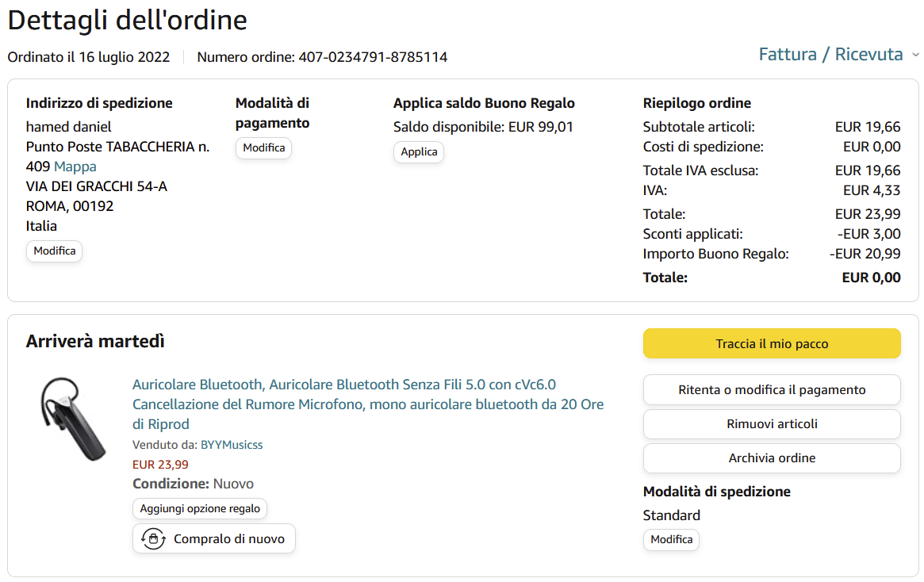
Task: Click Ritenta o modifica il pagamento
Action: (x=772, y=389)
